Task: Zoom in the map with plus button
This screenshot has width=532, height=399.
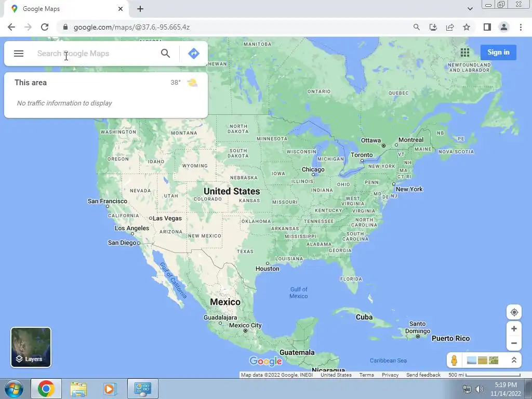Action: point(514,329)
